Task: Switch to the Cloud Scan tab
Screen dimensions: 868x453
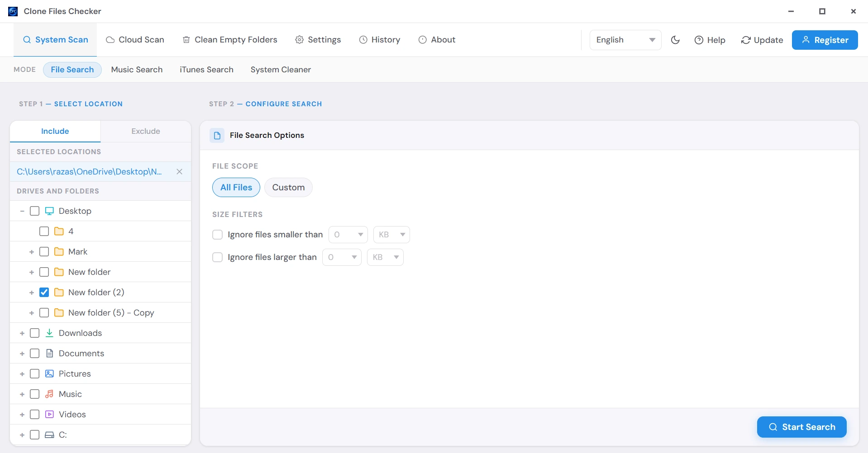Action: (135, 40)
